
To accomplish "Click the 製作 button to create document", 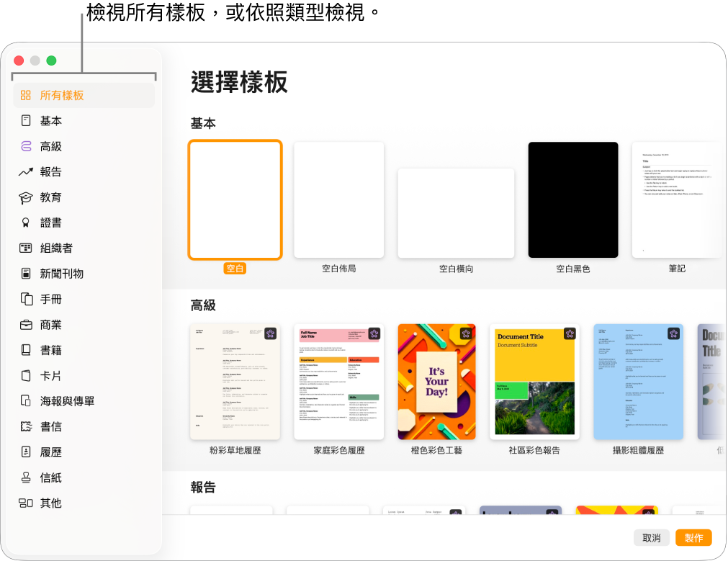I will (695, 537).
